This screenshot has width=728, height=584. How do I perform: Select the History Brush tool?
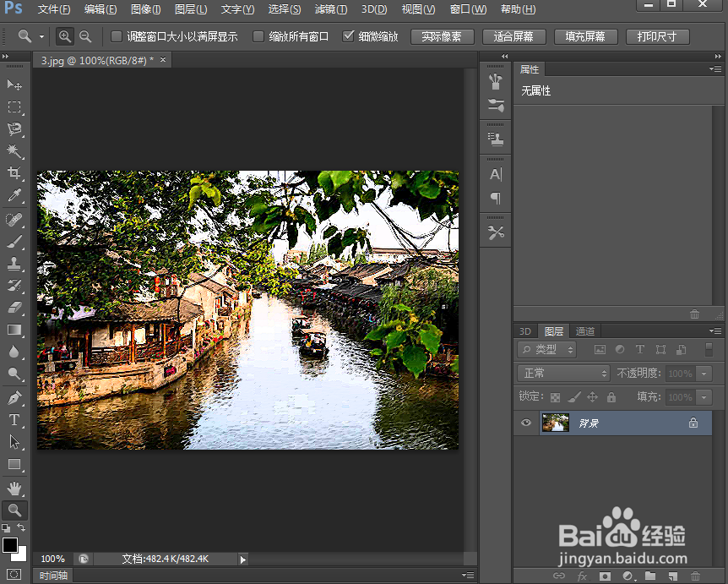[x=14, y=286]
